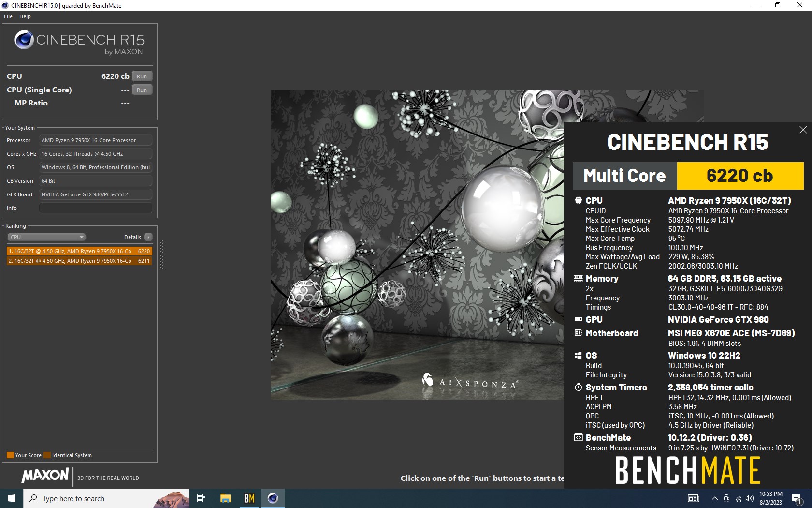Show hidden system tray icons

click(x=714, y=498)
